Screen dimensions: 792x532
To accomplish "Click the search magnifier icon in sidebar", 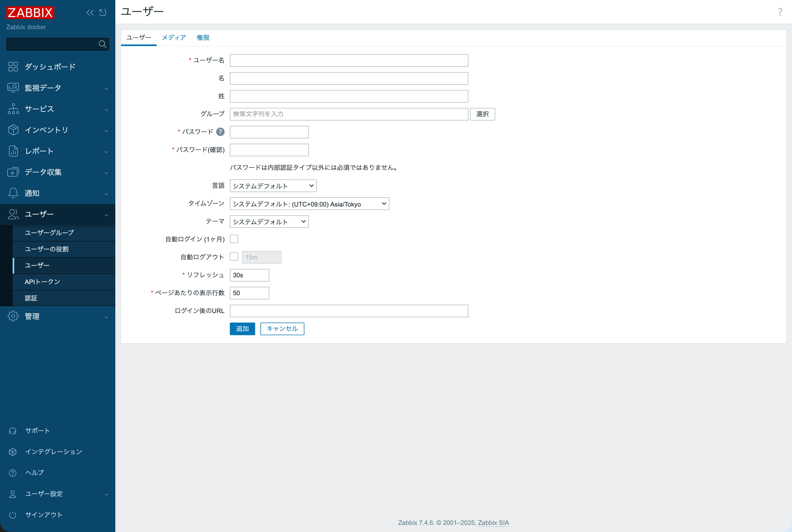I will click(102, 44).
